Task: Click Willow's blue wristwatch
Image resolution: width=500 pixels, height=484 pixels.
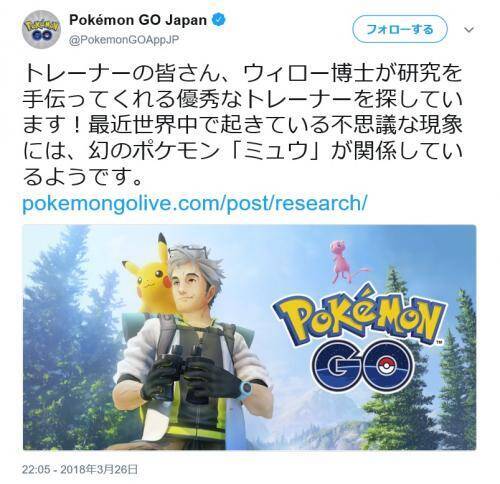Action: [247, 388]
